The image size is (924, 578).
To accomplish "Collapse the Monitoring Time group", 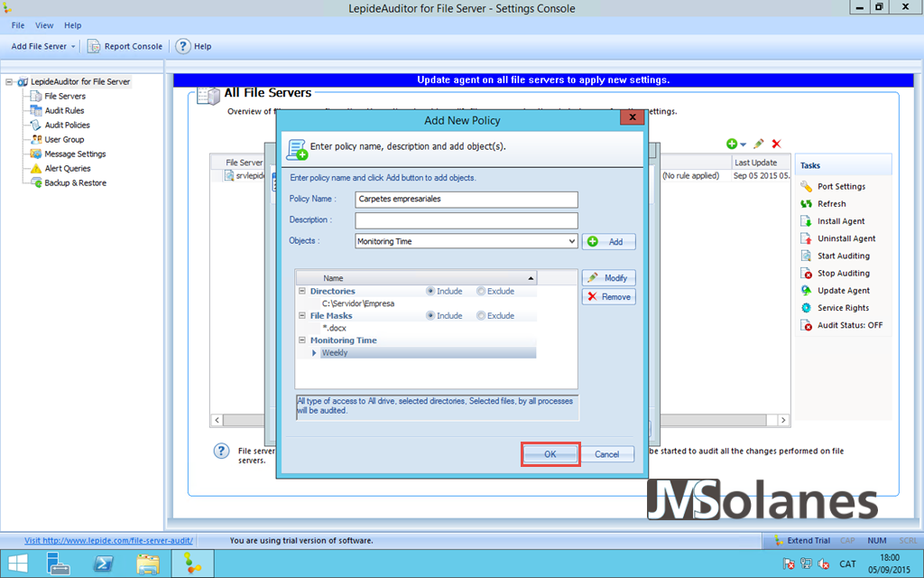I will coord(301,340).
